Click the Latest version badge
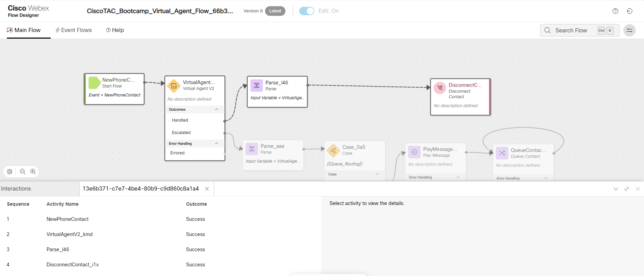Viewport: 644px width, 276px height. click(x=275, y=11)
